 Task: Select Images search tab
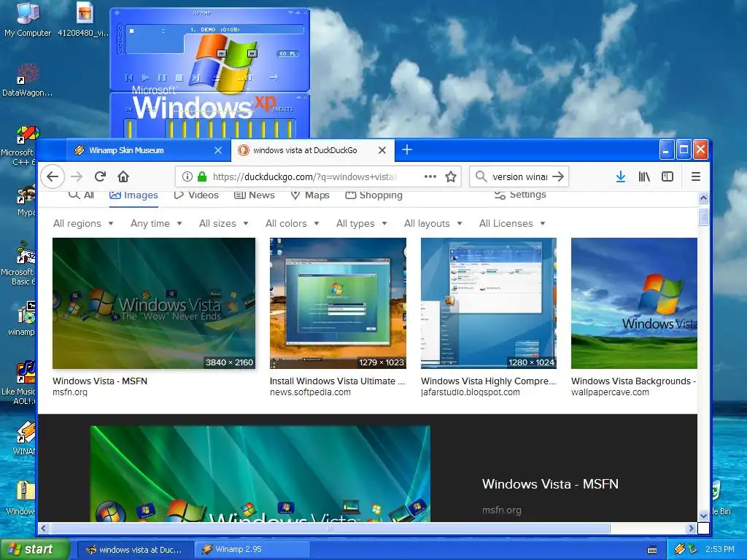pyautogui.click(x=133, y=195)
